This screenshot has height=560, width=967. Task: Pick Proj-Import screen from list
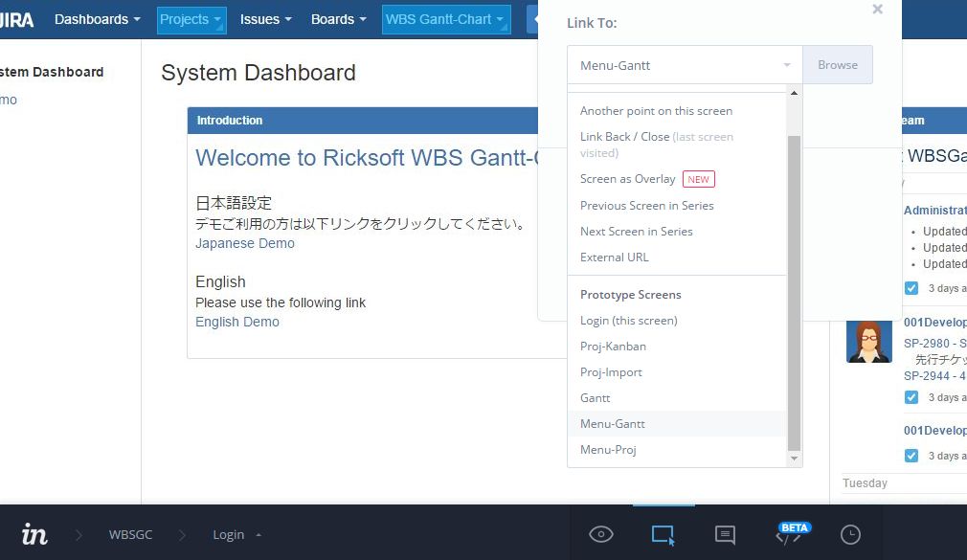pos(677,372)
